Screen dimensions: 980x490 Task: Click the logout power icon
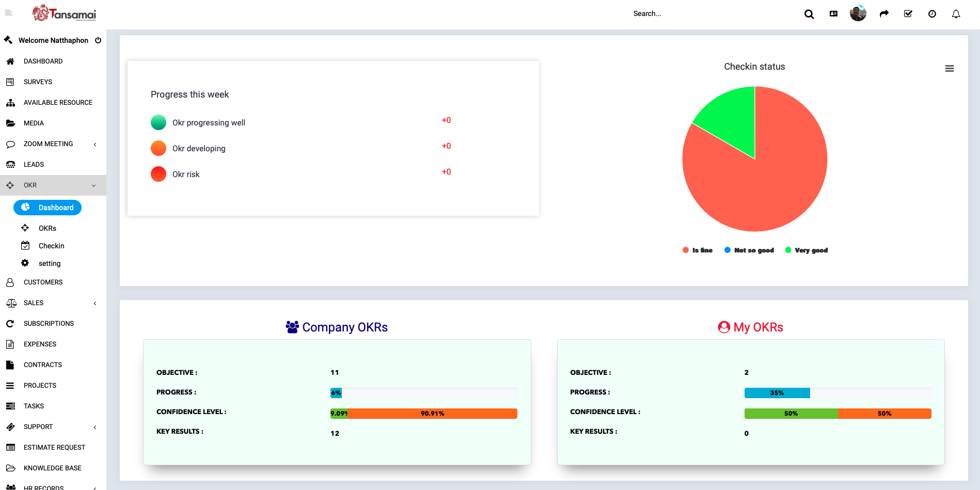(98, 40)
